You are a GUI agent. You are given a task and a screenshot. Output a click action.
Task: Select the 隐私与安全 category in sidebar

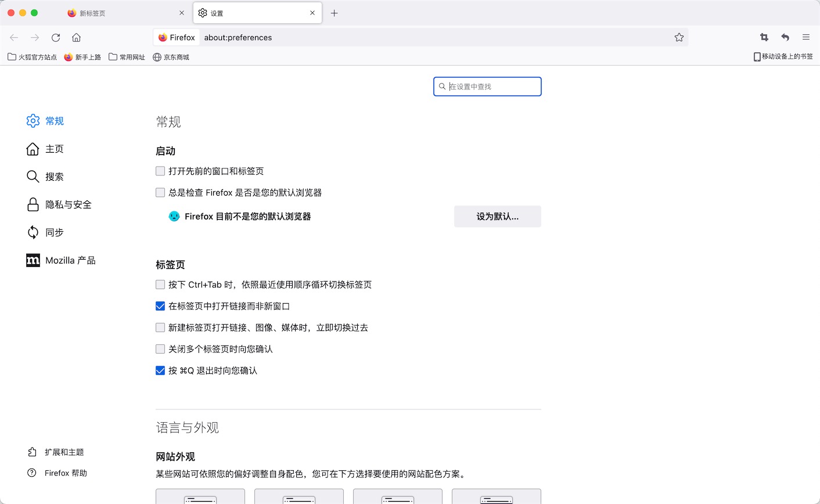coord(59,204)
